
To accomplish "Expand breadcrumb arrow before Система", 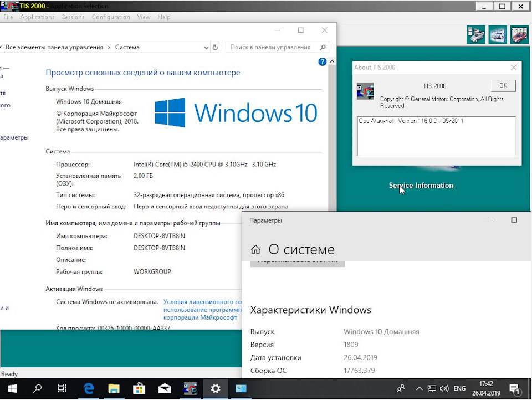I will click(x=109, y=48).
